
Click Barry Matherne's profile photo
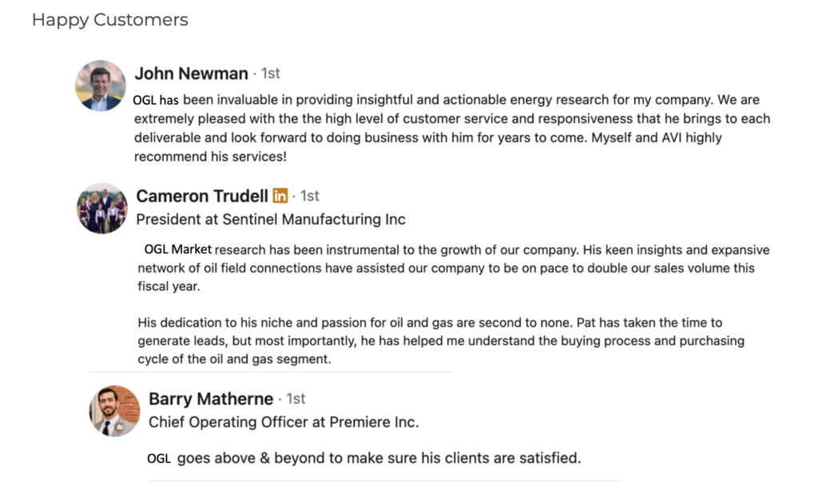(x=115, y=411)
